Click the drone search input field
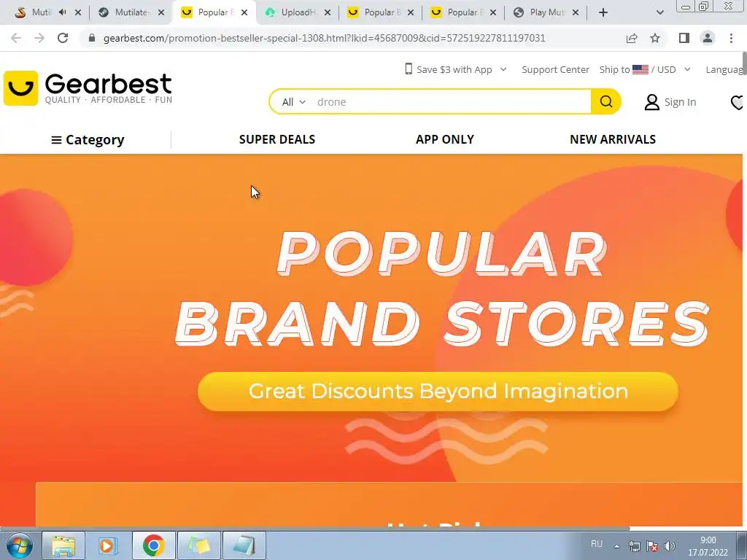The image size is (747, 560). pyautogui.click(x=450, y=102)
